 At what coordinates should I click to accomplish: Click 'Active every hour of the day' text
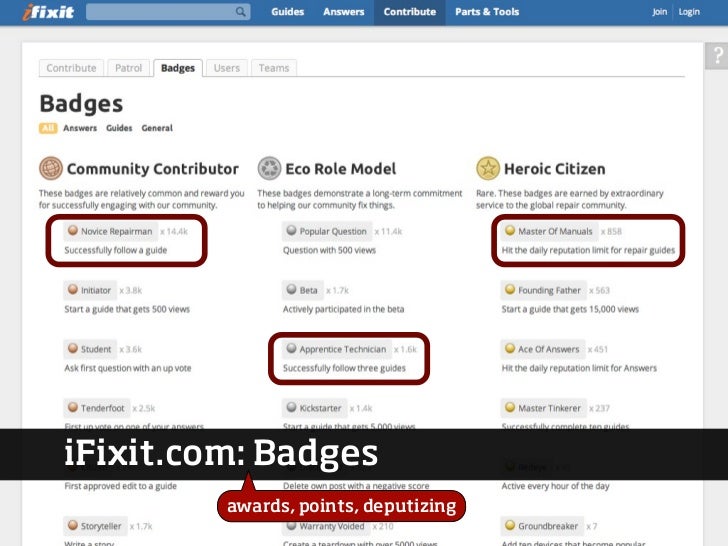(x=555, y=486)
